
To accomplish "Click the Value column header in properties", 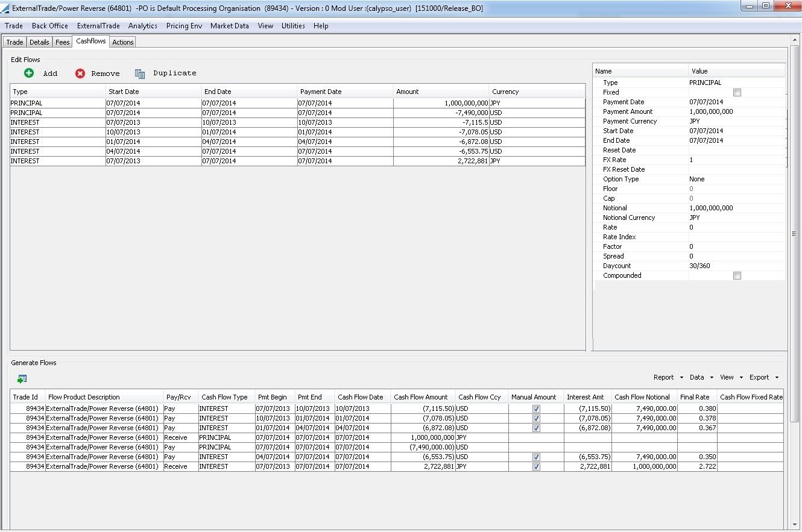I will click(x=737, y=71).
